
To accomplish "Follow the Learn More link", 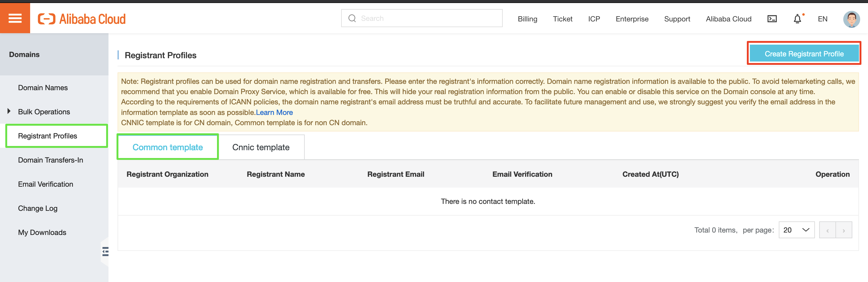I will tap(274, 112).
